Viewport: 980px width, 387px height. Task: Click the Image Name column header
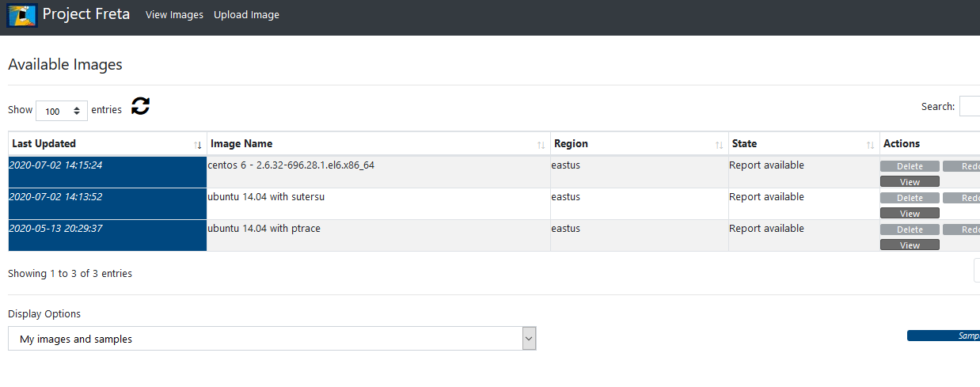click(x=378, y=144)
